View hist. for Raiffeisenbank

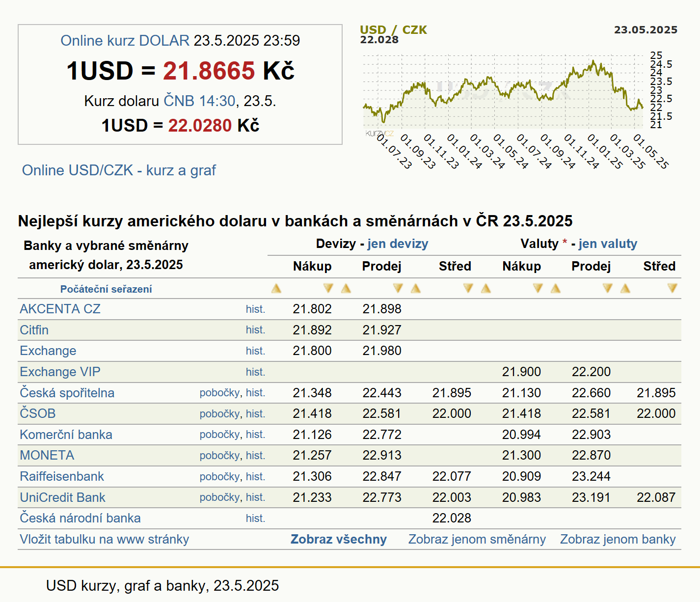(255, 477)
